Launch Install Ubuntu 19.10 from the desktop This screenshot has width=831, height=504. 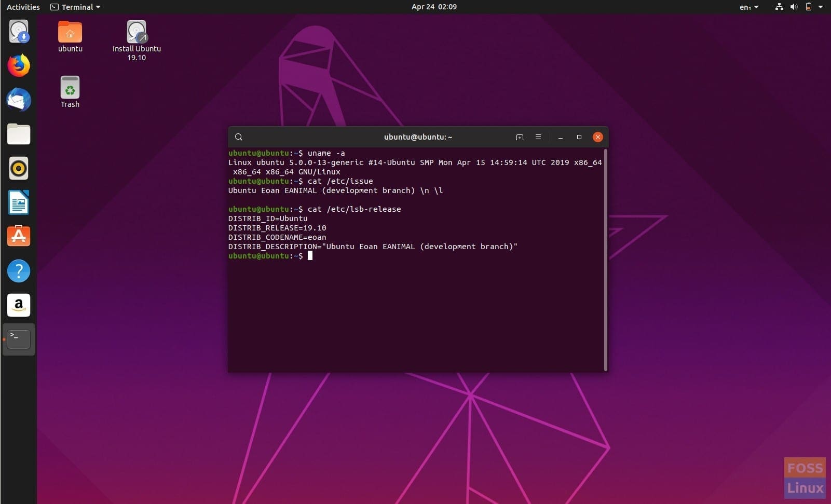136,32
